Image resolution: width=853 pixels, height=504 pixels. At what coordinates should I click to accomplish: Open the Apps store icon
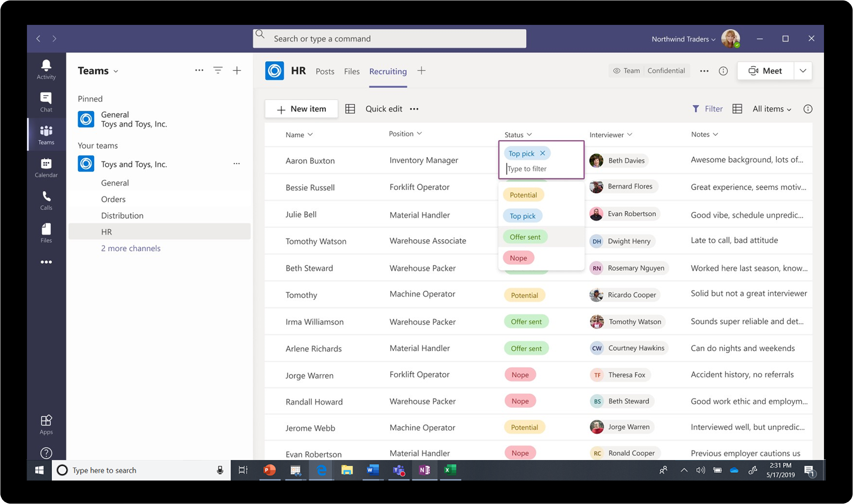pos(46,424)
